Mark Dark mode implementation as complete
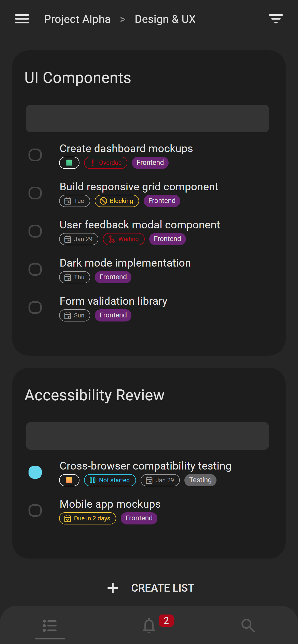The width and height of the screenshot is (298, 644). click(35, 269)
